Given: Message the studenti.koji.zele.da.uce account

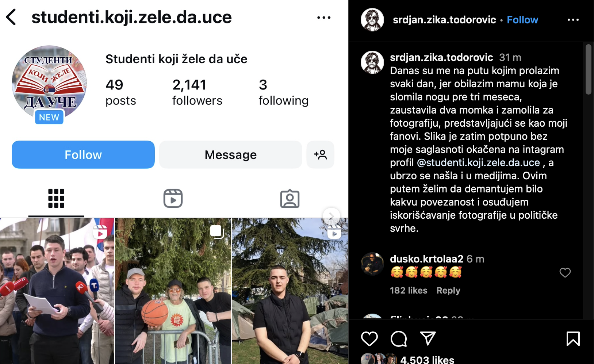Looking at the screenshot, I should click(231, 154).
